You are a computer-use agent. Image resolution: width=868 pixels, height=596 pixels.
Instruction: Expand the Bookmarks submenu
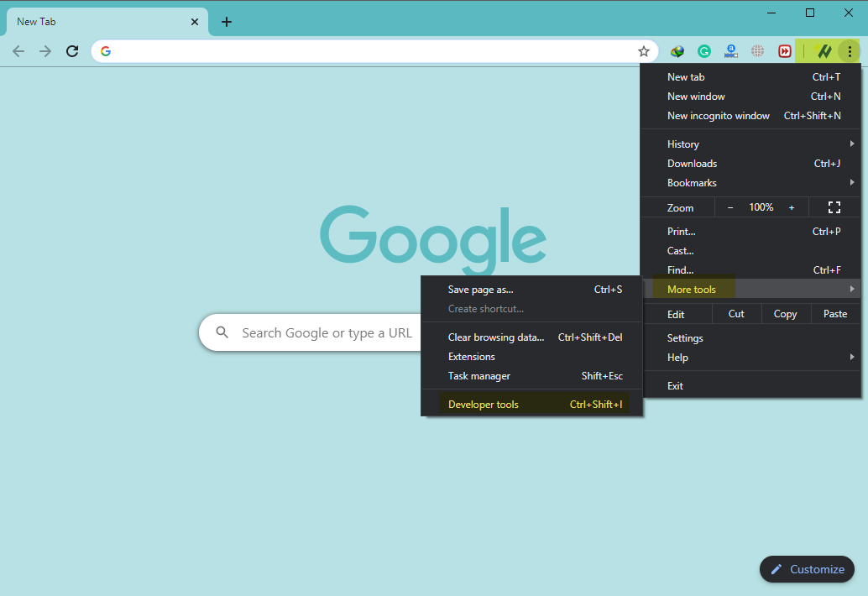coord(750,183)
